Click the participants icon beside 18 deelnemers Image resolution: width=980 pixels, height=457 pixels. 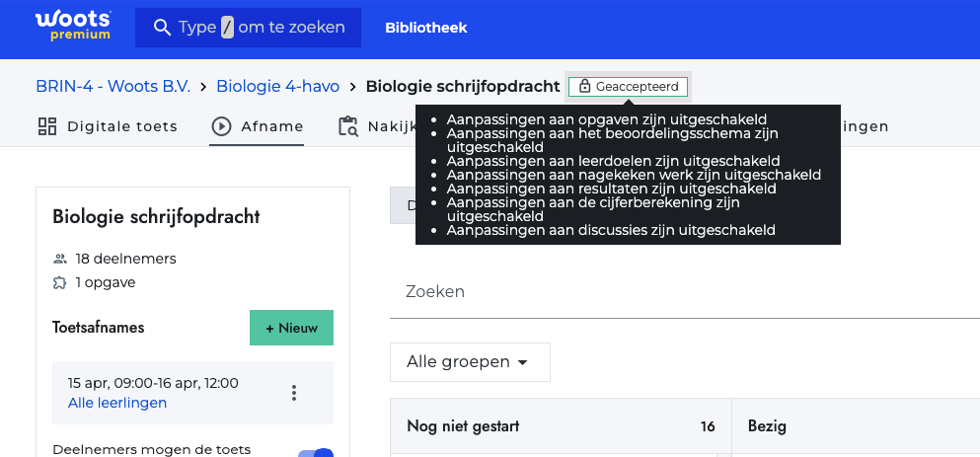point(60,259)
